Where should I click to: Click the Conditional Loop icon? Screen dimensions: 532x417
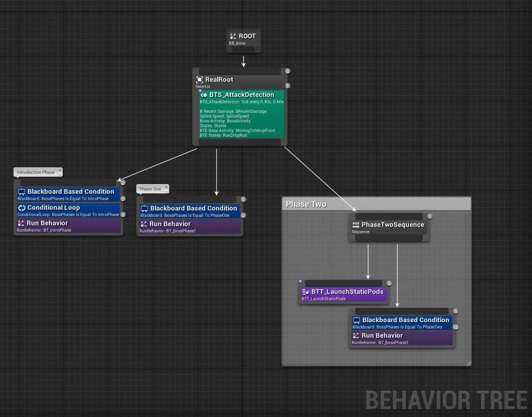tap(22, 208)
